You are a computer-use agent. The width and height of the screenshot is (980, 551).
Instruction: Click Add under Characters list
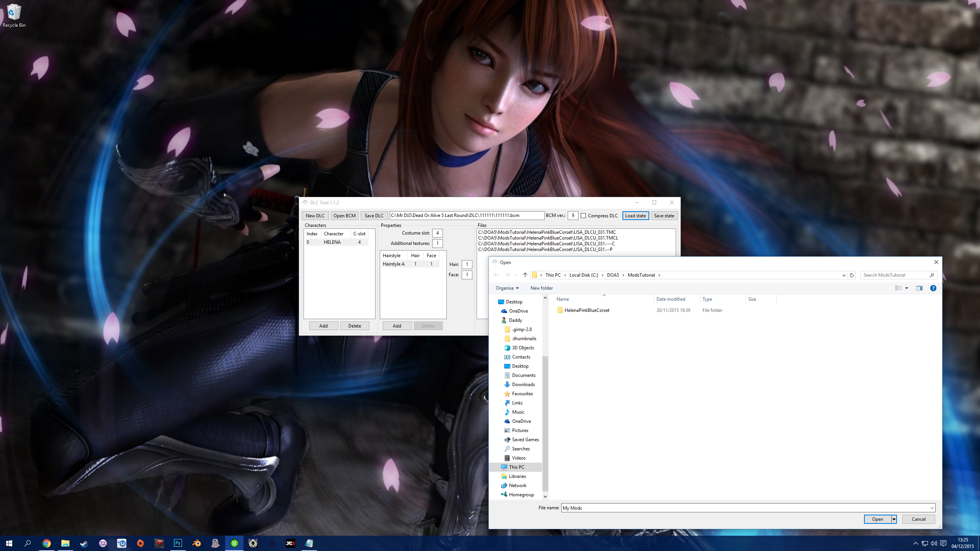[323, 326]
